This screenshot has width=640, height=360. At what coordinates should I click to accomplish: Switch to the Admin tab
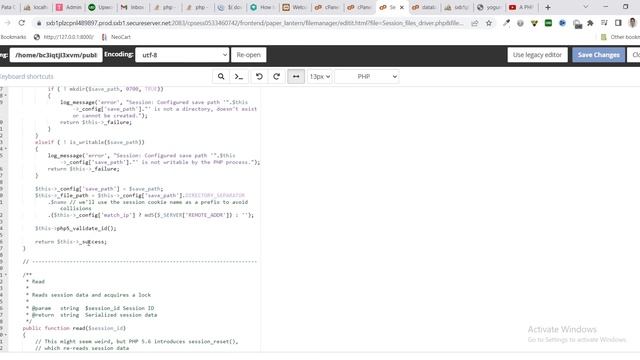[69, 7]
